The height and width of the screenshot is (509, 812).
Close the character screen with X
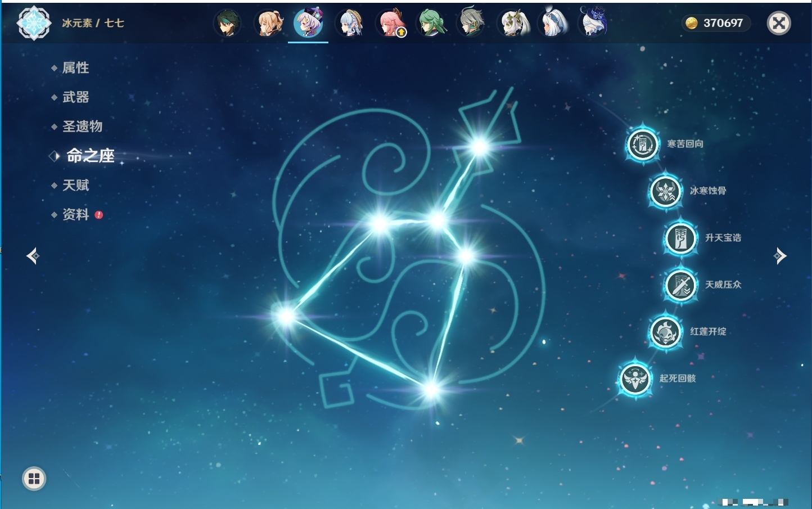point(779,23)
